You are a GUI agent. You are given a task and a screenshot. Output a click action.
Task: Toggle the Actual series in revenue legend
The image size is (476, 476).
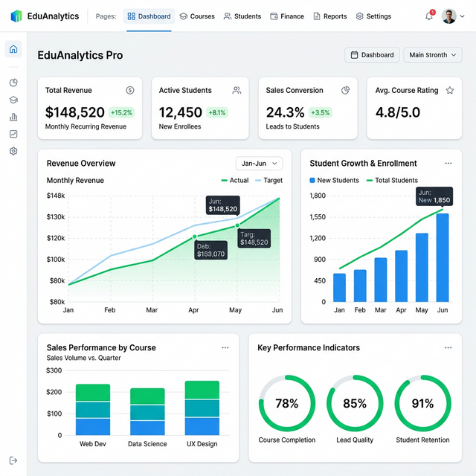point(235,181)
